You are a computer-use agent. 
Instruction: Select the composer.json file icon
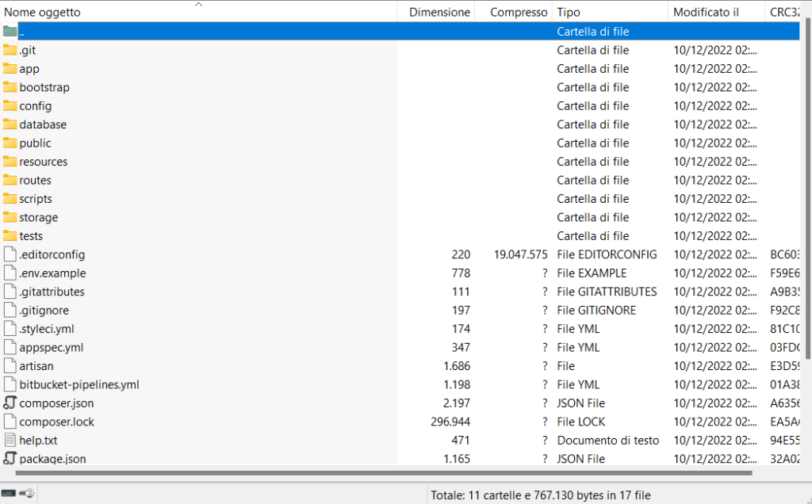coord(10,403)
